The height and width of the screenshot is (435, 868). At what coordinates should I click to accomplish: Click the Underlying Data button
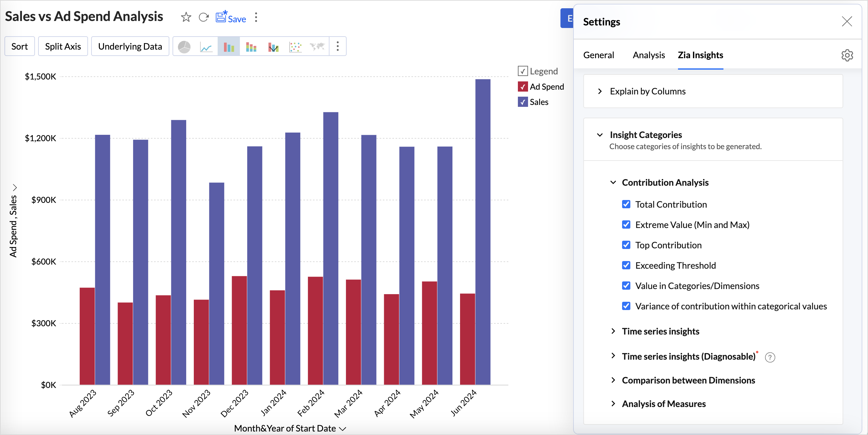click(x=130, y=46)
